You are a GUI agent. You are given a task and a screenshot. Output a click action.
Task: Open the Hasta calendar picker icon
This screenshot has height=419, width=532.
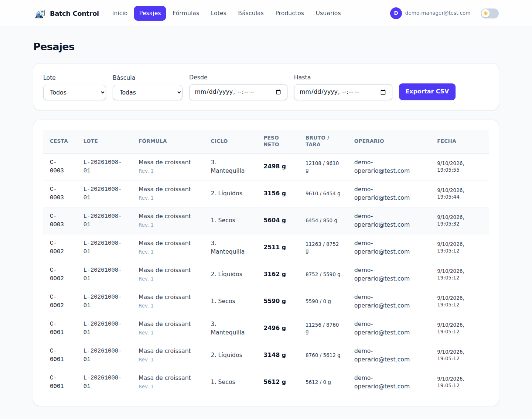383,92
